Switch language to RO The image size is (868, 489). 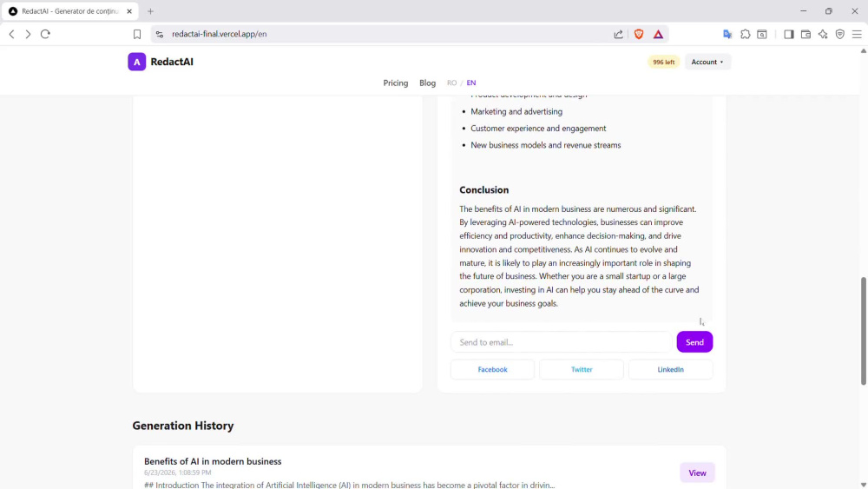click(x=451, y=83)
